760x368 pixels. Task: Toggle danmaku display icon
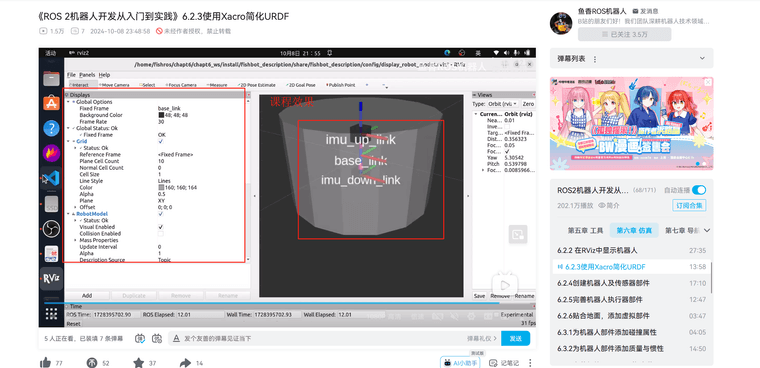[x=141, y=338]
